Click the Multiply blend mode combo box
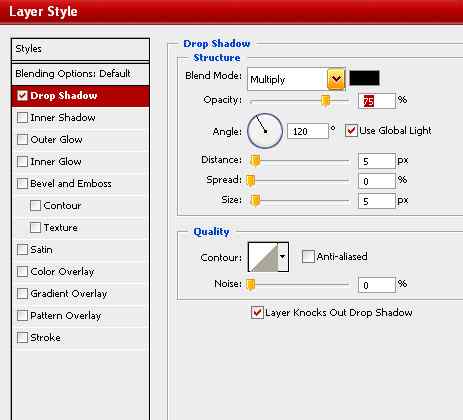Image resolution: width=463 pixels, height=420 pixels. pyautogui.click(x=296, y=79)
